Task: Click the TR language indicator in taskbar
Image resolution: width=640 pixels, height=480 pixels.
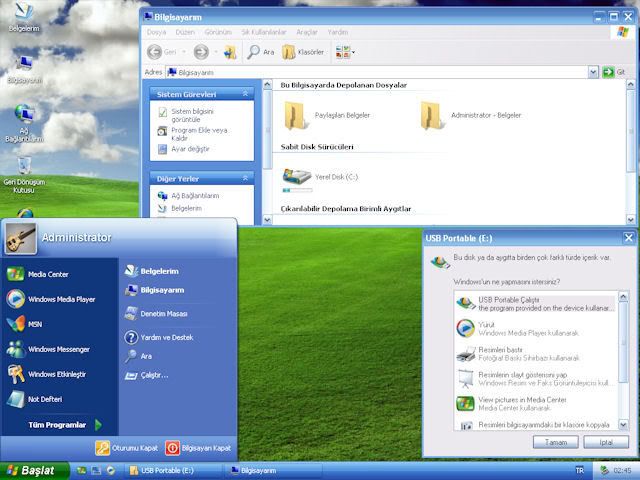Action: [579, 471]
